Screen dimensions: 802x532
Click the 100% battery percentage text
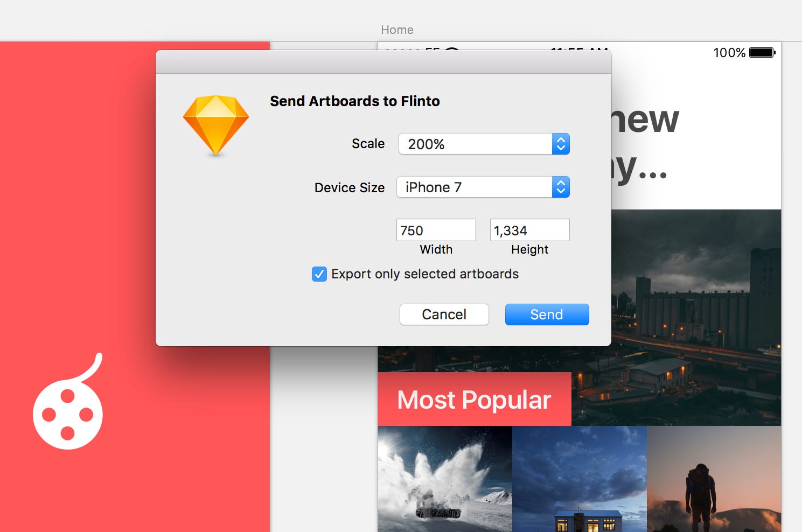point(729,53)
